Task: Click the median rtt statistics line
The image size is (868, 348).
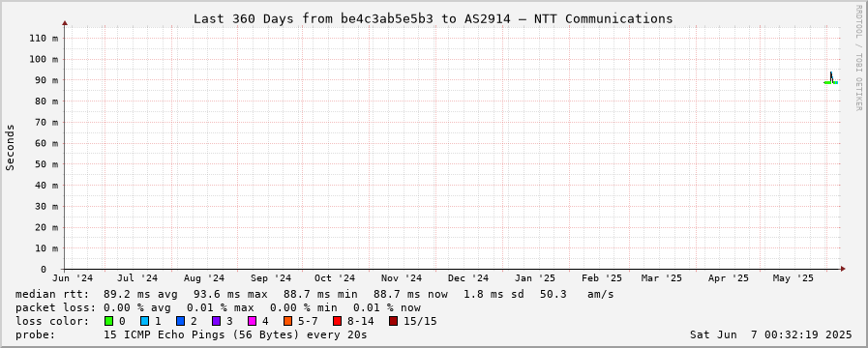Action: [x=314, y=294]
